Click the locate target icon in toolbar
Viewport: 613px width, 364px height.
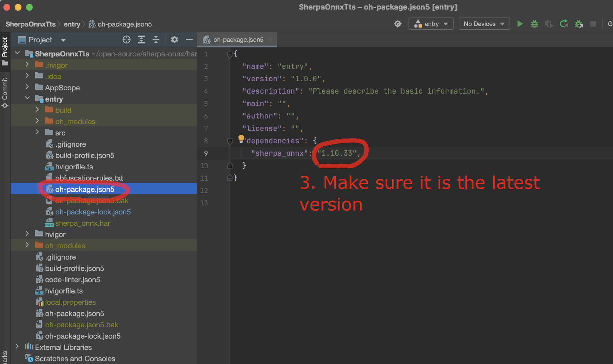coord(397,24)
